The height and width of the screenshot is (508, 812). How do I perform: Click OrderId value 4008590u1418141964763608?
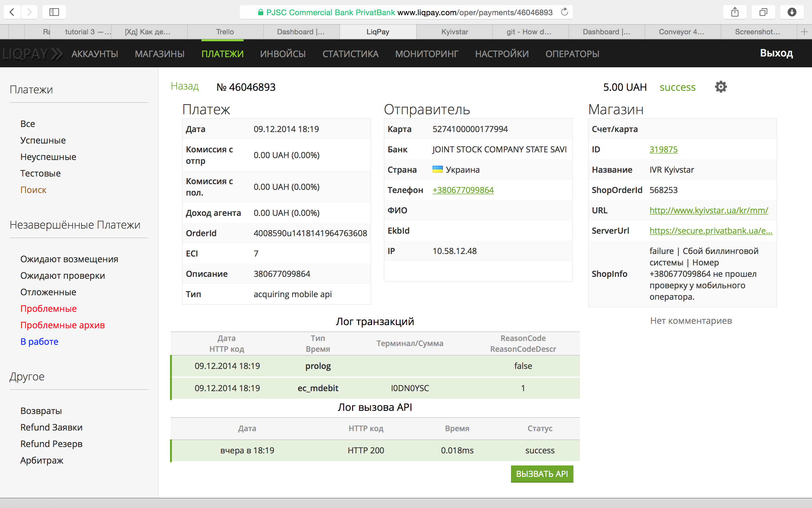tap(311, 233)
